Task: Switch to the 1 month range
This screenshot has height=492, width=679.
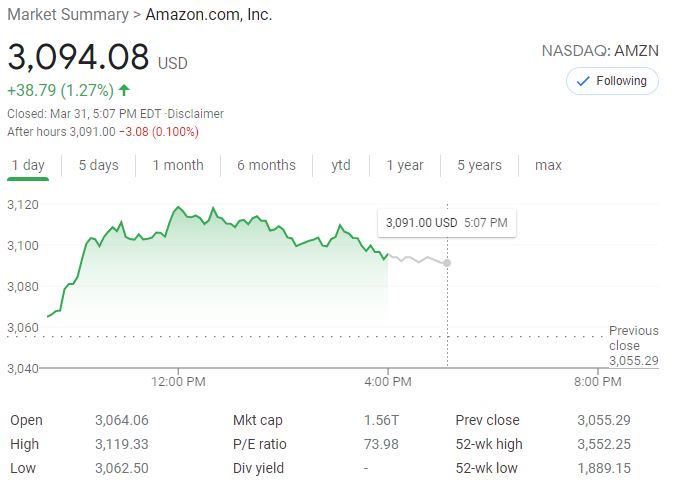Action: click(x=178, y=165)
